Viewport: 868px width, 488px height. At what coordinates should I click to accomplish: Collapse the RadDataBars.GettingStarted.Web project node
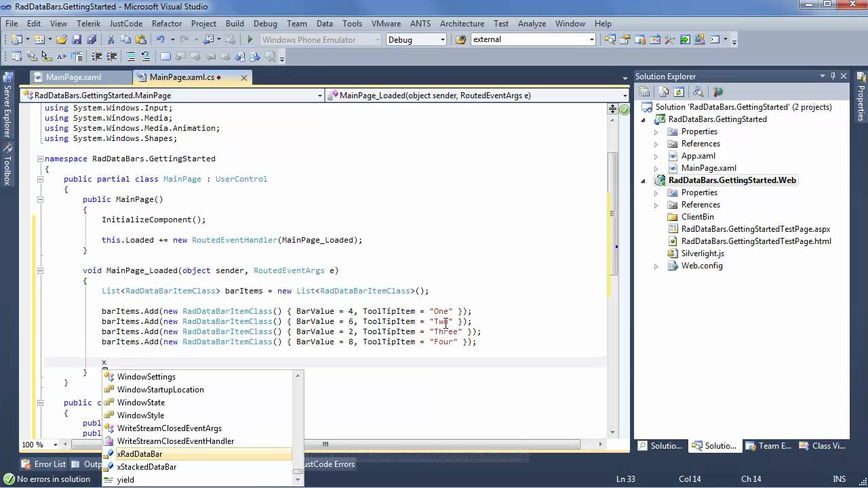(x=644, y=180)
